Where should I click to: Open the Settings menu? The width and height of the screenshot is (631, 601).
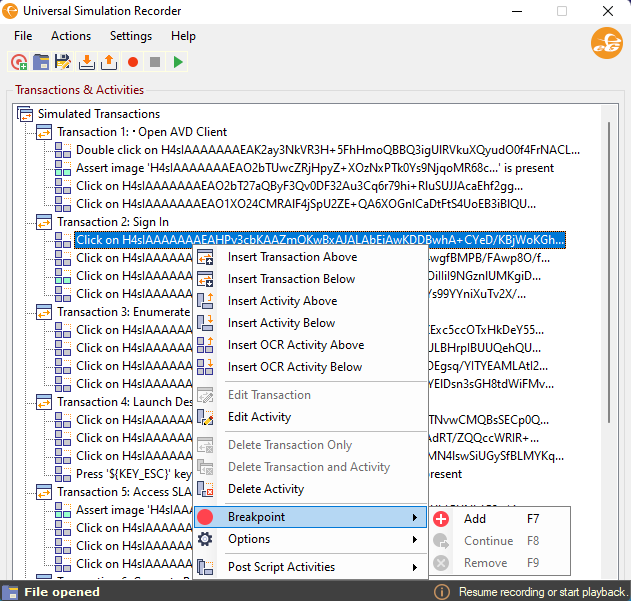131,36
